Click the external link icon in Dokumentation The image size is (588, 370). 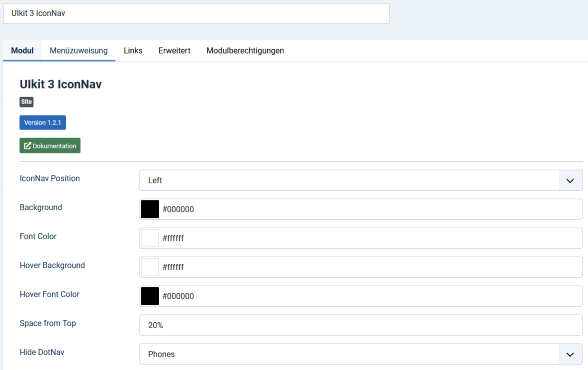[x=27, y=145]
